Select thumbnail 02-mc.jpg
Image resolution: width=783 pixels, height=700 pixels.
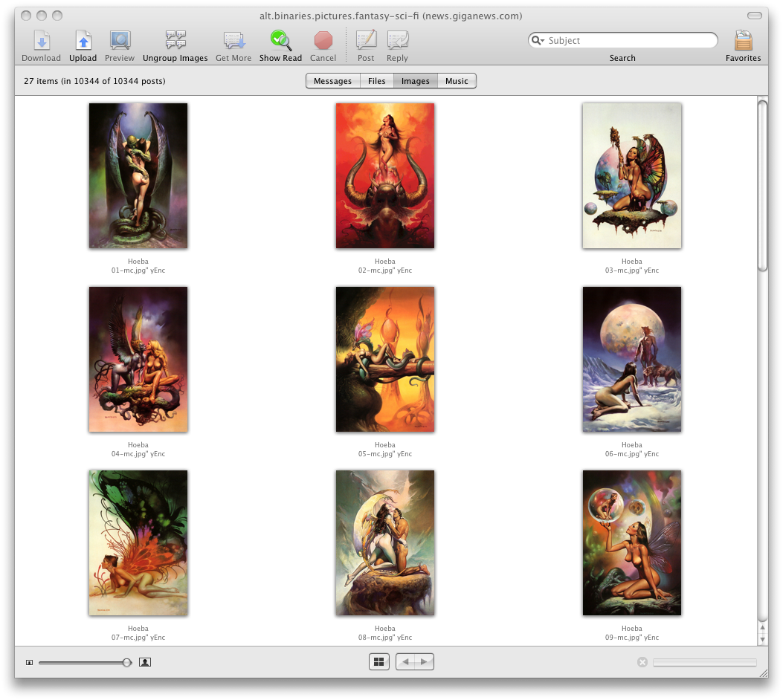(x=385, y=175)
